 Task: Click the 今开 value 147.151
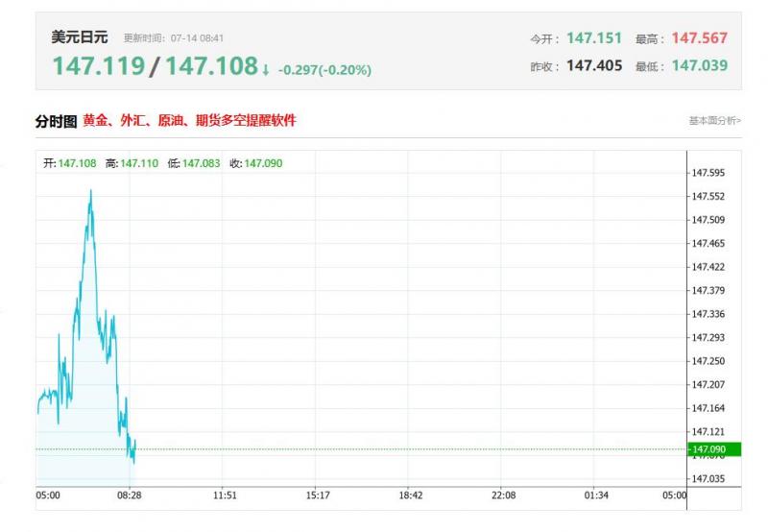[x=594, y=38]
